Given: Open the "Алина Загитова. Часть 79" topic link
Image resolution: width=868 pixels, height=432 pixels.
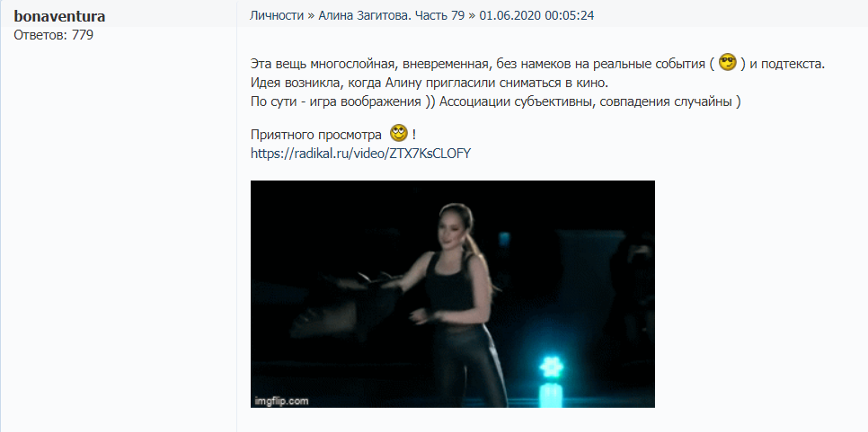Looking at the screenshot, I should coord(392,15).
